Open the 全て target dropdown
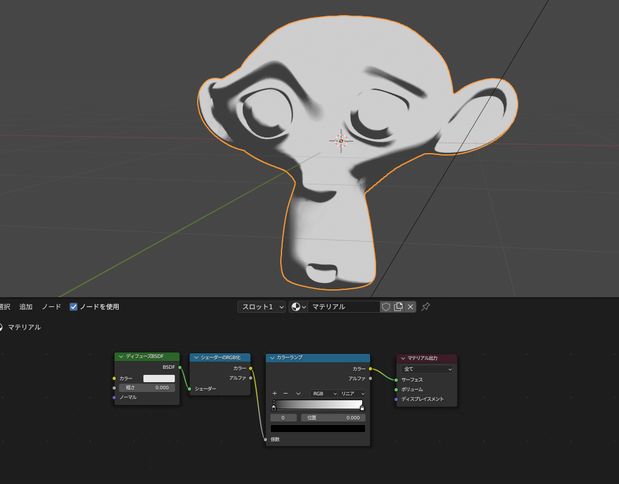Viewport: 619px width, 484px height. click(x=428, y=369)
